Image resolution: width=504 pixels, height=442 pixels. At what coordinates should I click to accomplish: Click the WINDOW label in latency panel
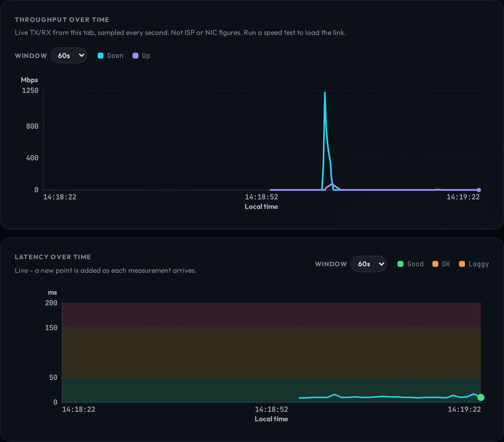tap(331, 264)
